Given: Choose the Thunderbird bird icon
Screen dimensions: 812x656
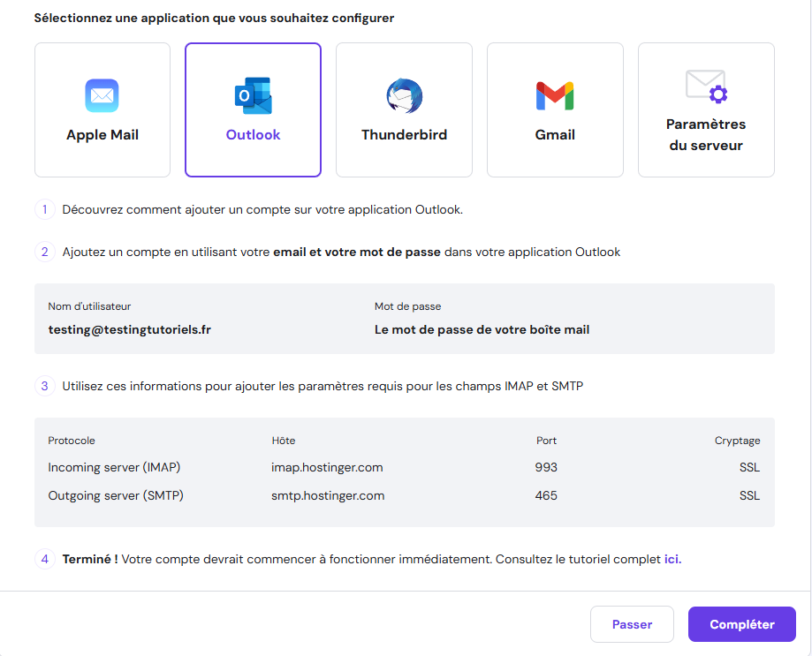Looking at the screenshot, I should pos(404,93).
